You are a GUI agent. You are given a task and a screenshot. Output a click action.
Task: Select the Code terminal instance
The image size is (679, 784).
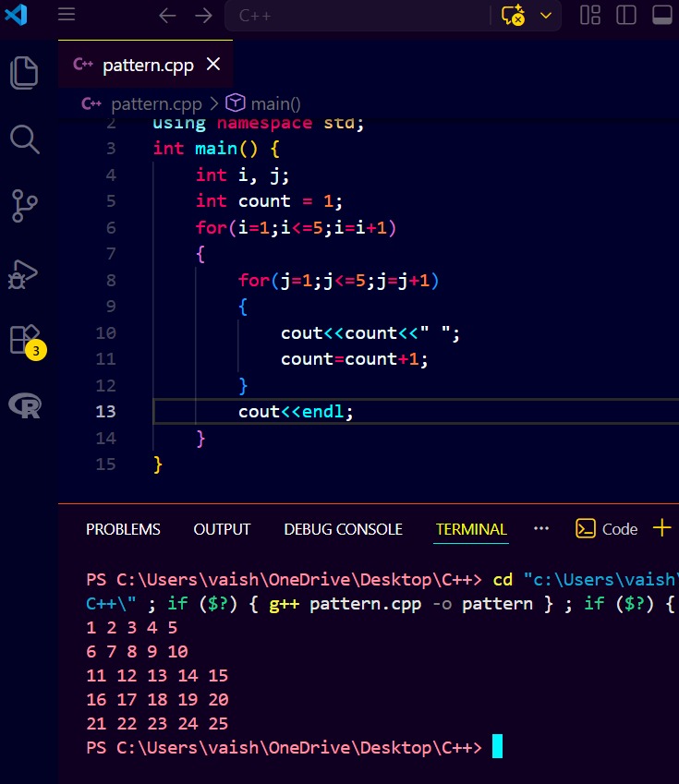[606, 528]
